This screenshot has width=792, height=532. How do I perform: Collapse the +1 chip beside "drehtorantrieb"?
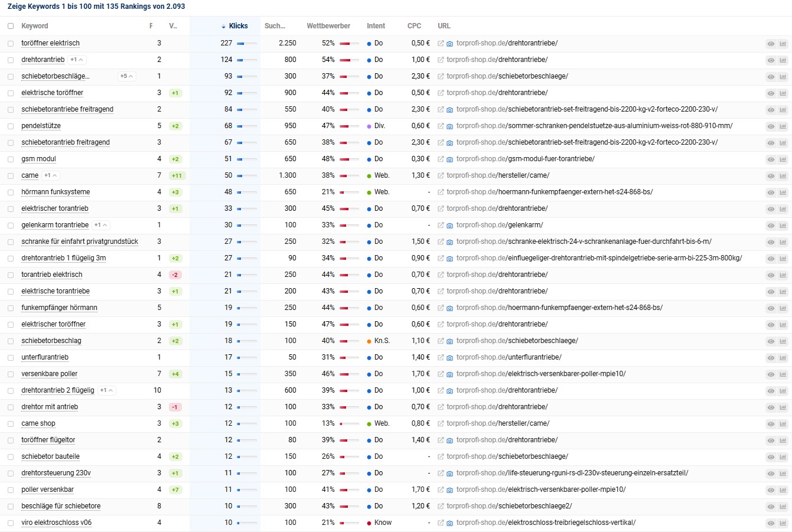point(76,60)
